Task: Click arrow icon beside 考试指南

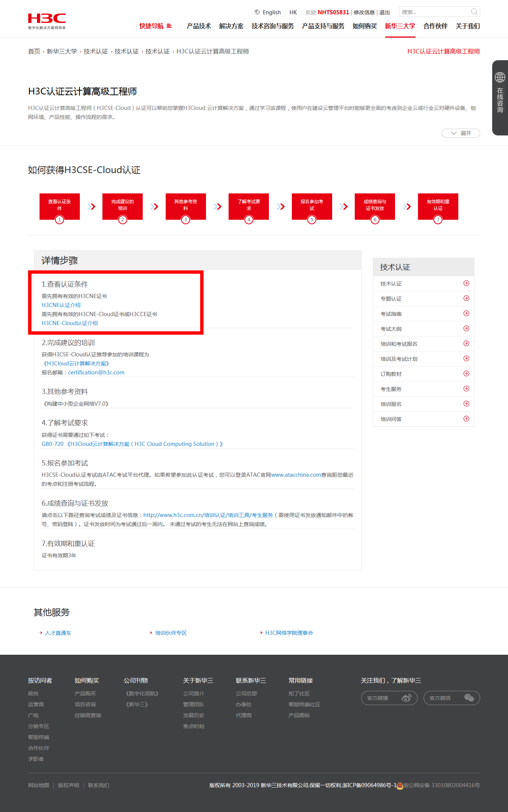Action: [x=466, y=313]
